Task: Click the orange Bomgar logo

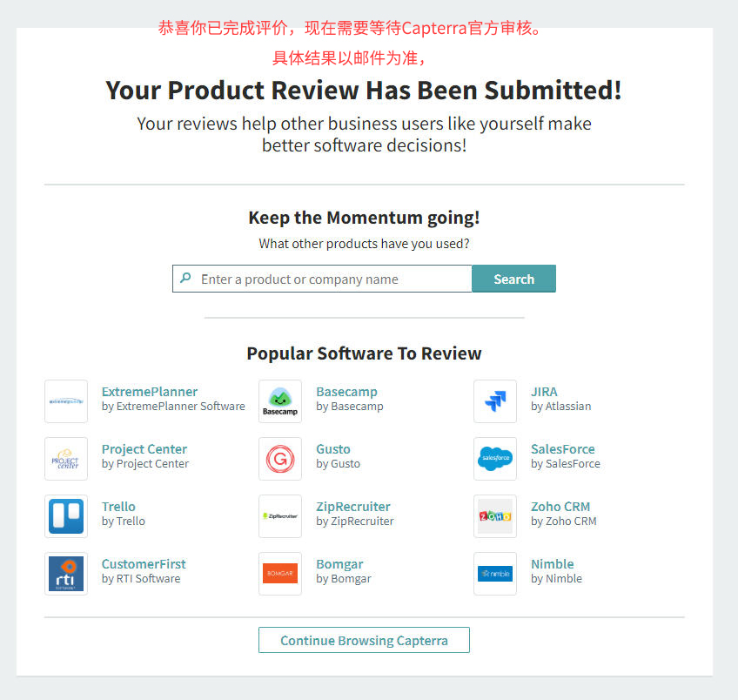Action: [280, 574]
